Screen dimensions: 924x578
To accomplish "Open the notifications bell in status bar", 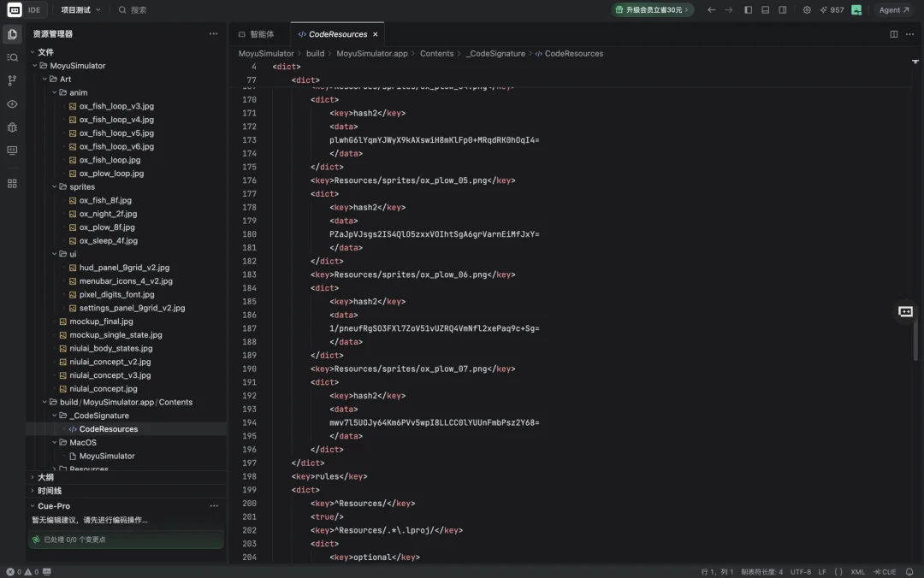I will (x=909, y=571).
